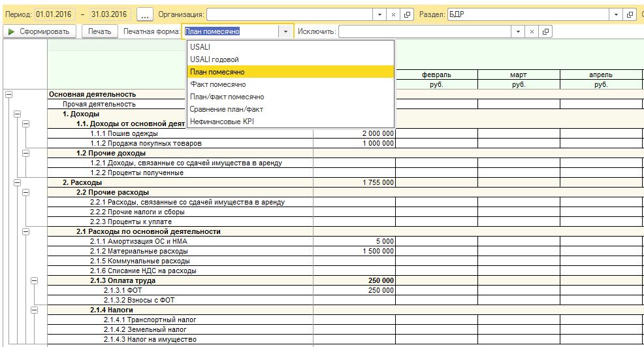644x347 pixels.
Task: Select row 2.1.3.1 ФОТ
Action: (x=180, y=290)
